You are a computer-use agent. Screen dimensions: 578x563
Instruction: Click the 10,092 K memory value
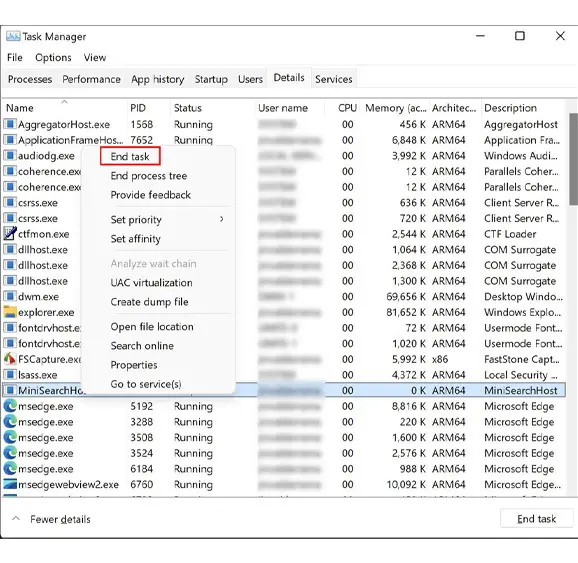coord(406,484)
